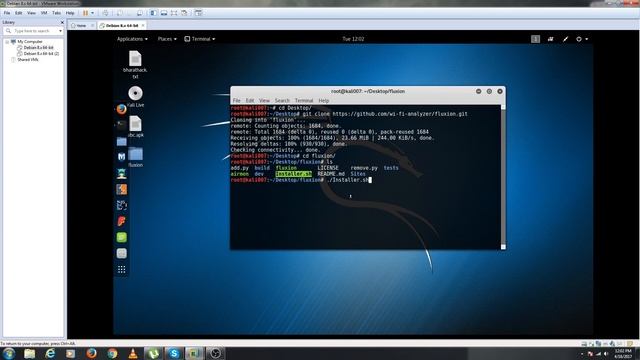This screenshot has height=360, width=640.
Task: Click VMware full screen toolbar icon
Action: [174, 13]
